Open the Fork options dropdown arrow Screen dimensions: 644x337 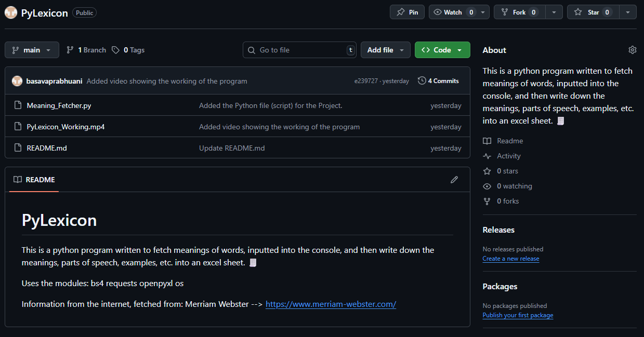[554, 12]
